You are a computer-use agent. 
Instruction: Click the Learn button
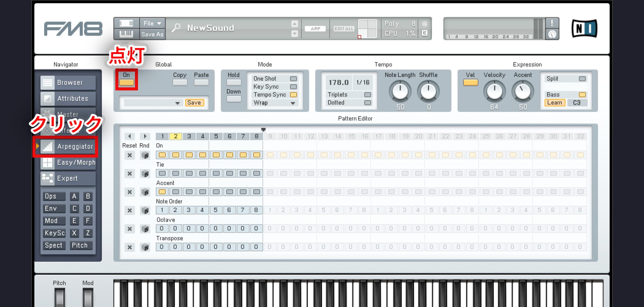[555, 103]
